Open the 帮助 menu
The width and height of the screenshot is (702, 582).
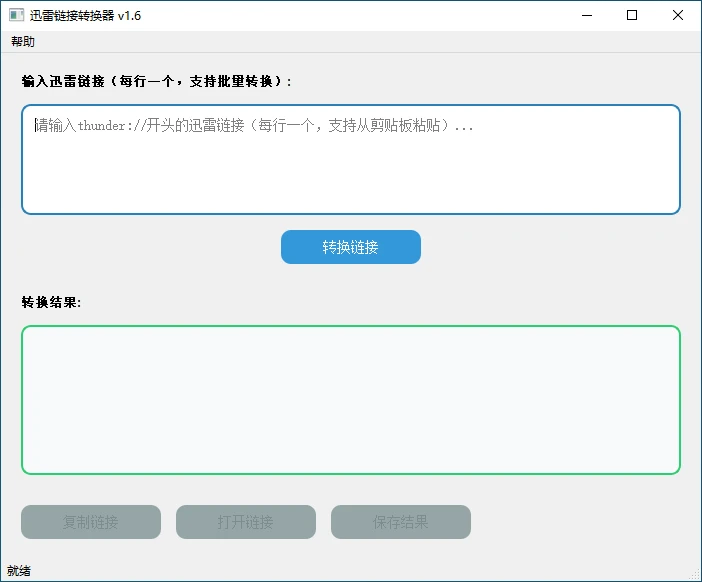(22, 42)
